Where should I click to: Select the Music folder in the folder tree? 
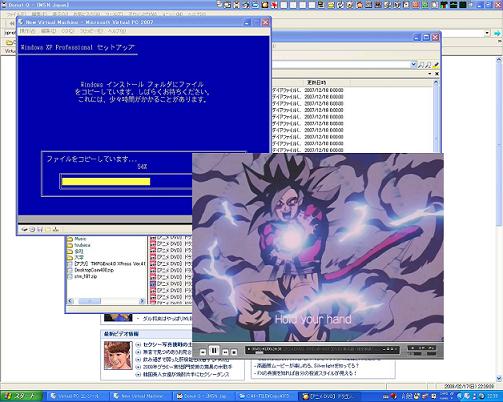point(80,239)
